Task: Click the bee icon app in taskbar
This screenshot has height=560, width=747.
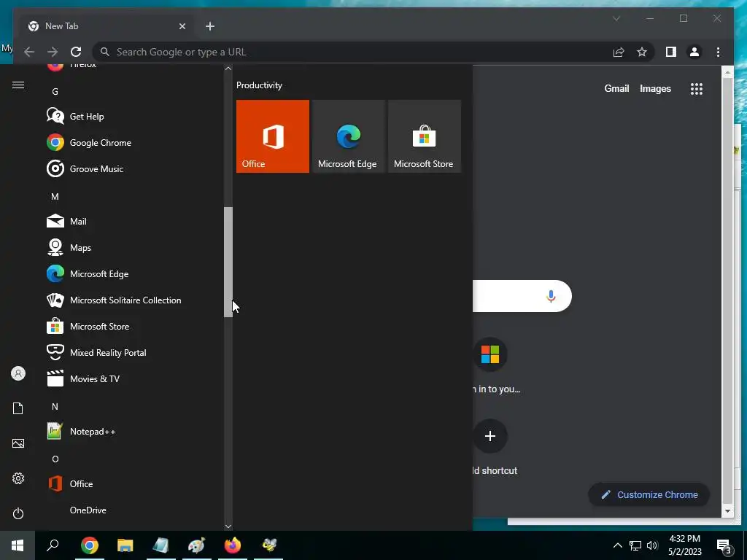Action: tap(268, 545)
